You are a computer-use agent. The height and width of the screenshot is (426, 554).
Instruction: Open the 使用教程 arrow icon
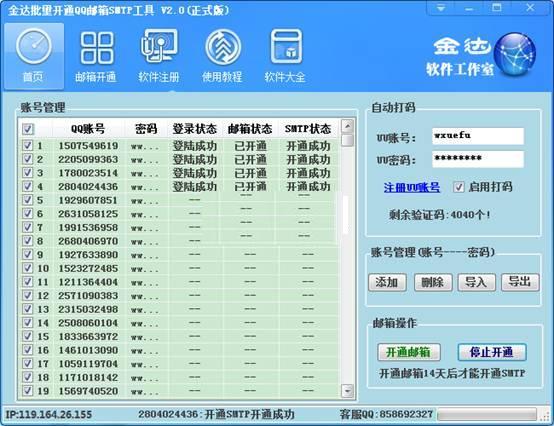pos(222,56)
